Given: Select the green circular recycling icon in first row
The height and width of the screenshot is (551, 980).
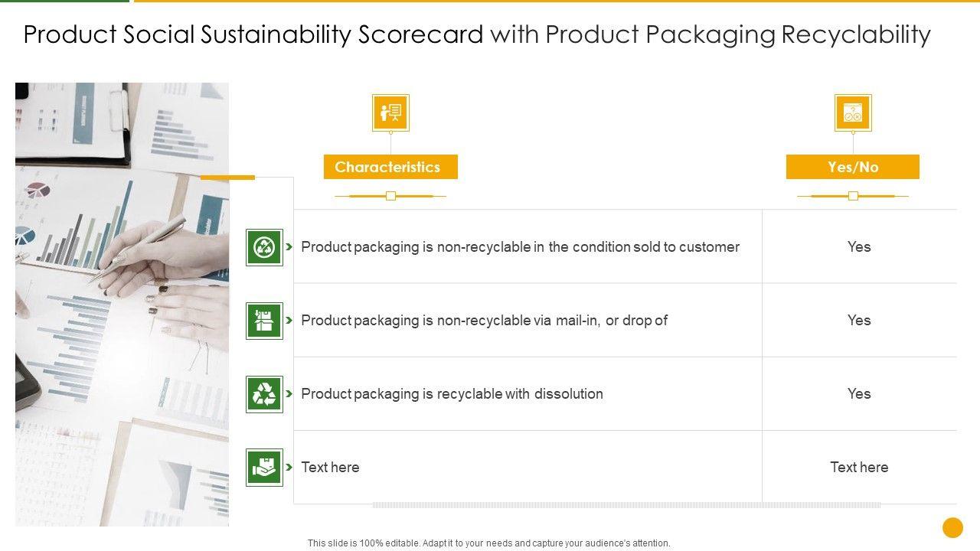Looking at the screenshot, I should tap(264, 247).
